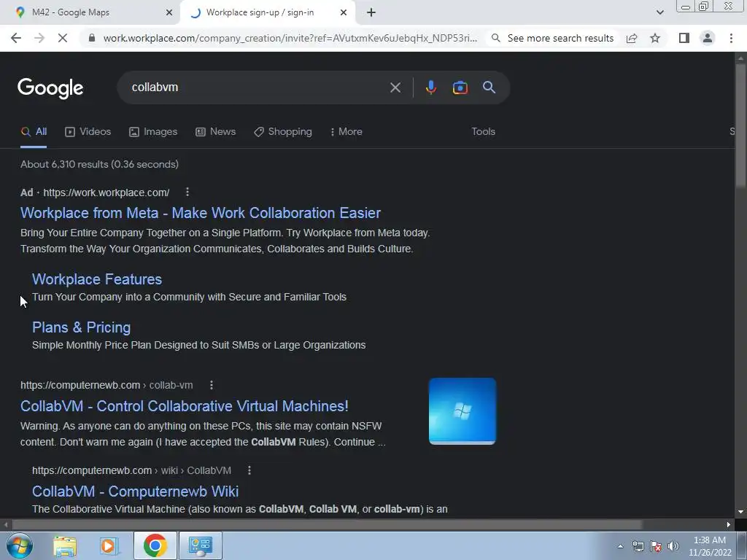Open the Windows Start button
Screen dimensions: 747x560
[x=19, y=545]
